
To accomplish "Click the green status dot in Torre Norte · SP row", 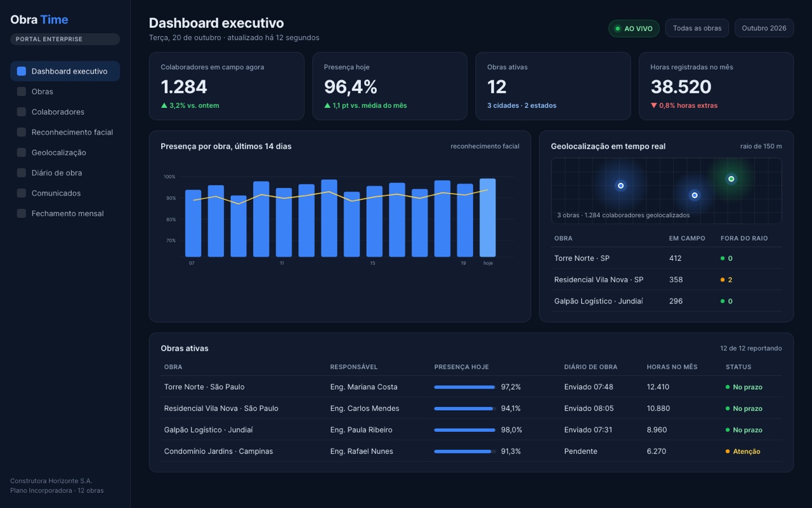I will 723,258.
